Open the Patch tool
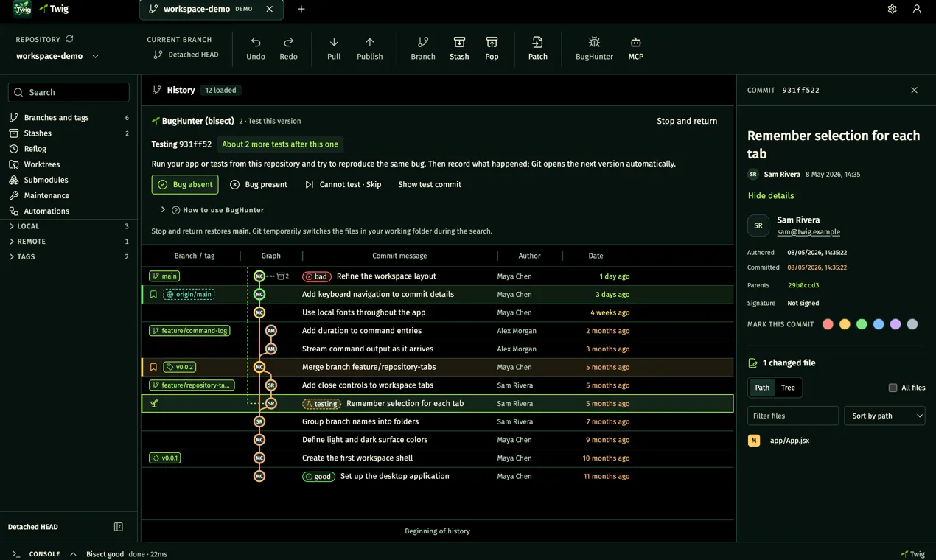 pyautogui.click(x=538, y=48)
